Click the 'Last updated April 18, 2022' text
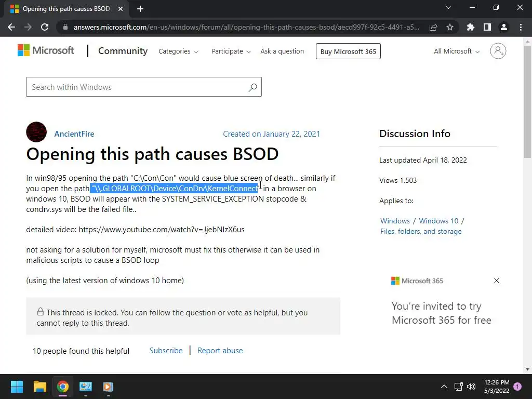Viewport: 532px width, 399px height. pyautogui.click(x=423, y=160)
